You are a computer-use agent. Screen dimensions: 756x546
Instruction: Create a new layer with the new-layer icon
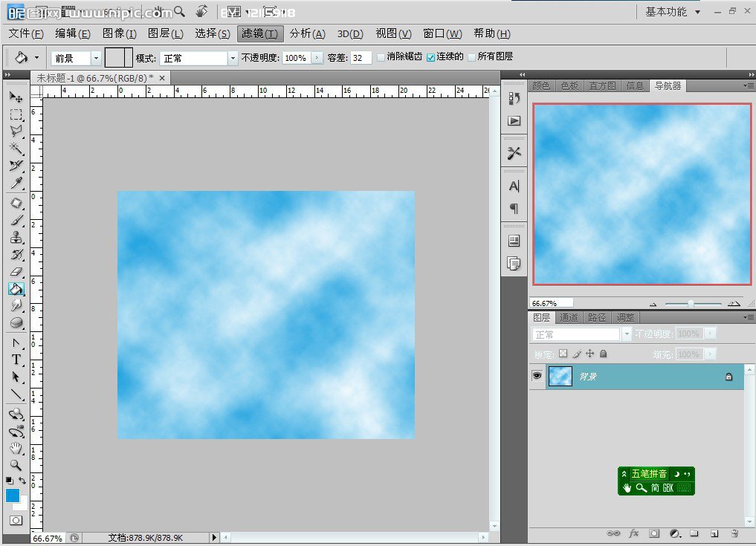(714, 533)
